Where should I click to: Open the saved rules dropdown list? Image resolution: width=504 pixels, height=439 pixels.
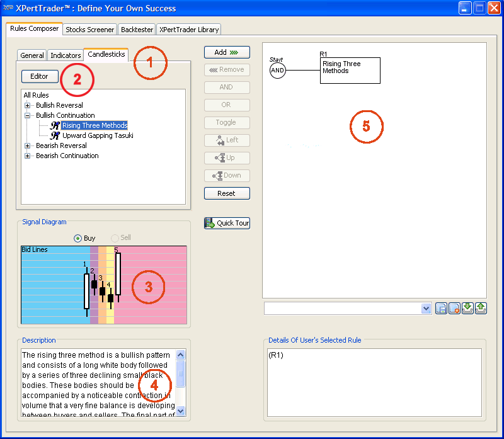[426, 309]
